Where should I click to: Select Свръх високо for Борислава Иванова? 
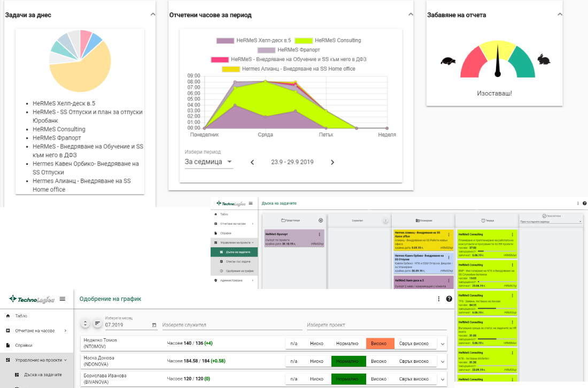pos(414,379)
